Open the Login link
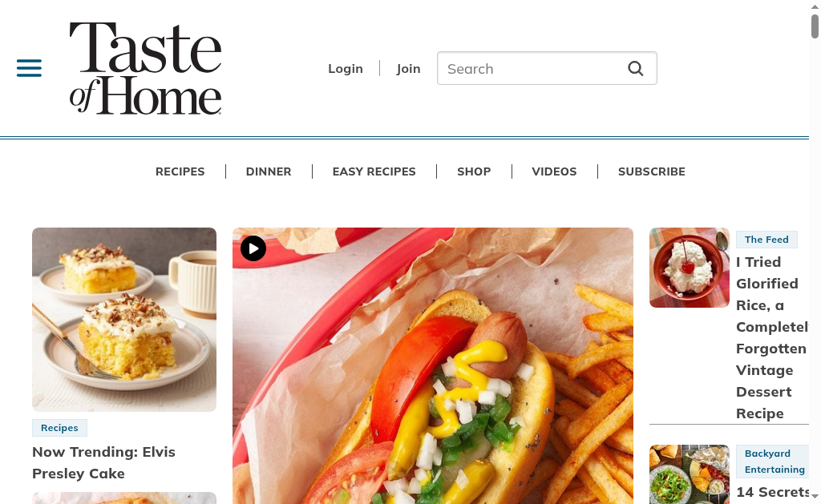821x504 pixels. pos(346,69)
